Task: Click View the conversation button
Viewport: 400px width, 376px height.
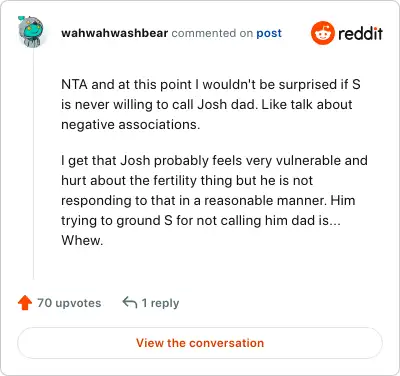Action: pyautogui.click(x=200, y=343)
